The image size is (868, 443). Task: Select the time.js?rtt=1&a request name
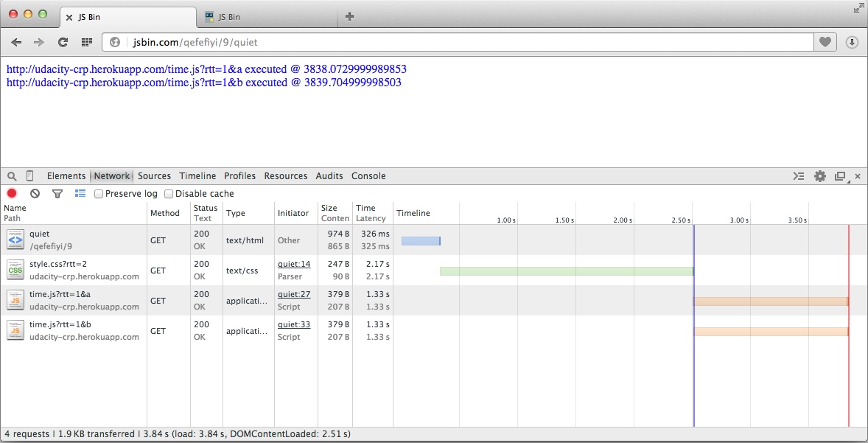coord(60,294)
